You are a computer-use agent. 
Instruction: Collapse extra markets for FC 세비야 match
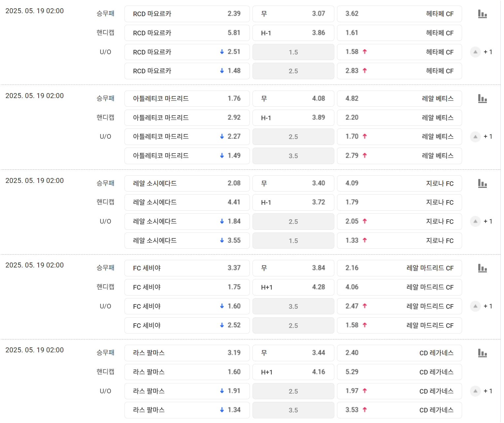475,306
